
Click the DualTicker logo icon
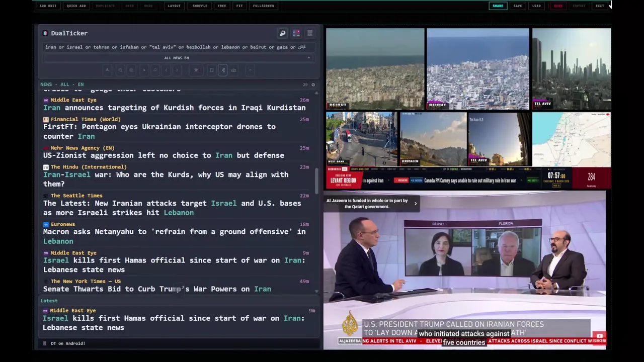pyautogui.click(x=45, y=33)
